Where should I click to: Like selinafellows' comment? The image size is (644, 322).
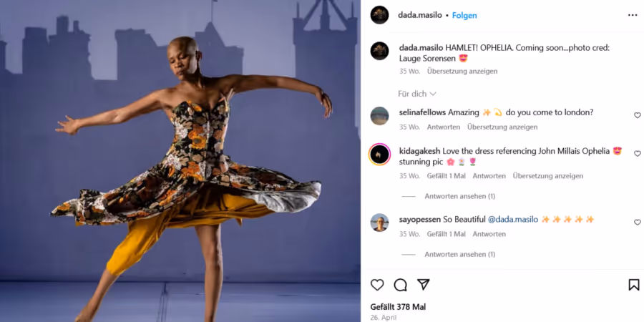coord(637,115)
